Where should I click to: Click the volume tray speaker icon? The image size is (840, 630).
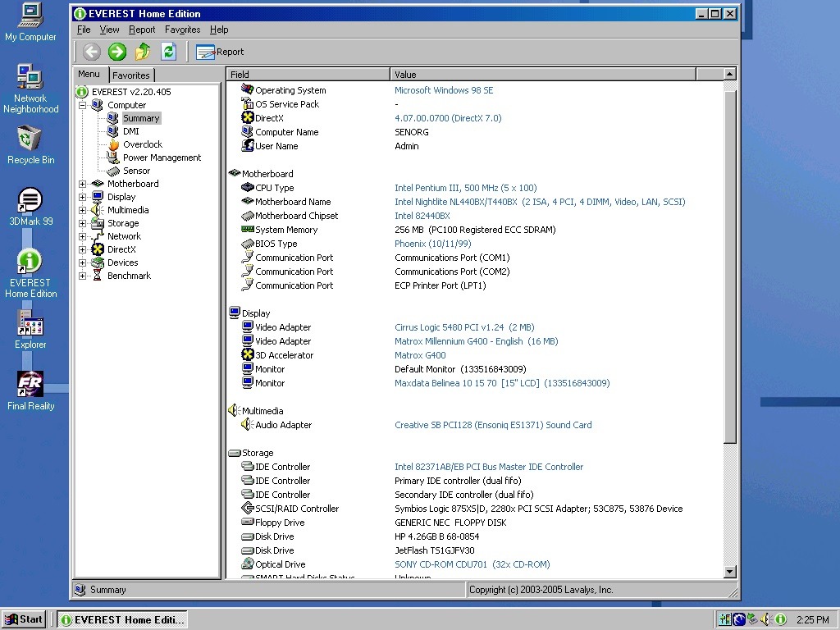point(766,620)
